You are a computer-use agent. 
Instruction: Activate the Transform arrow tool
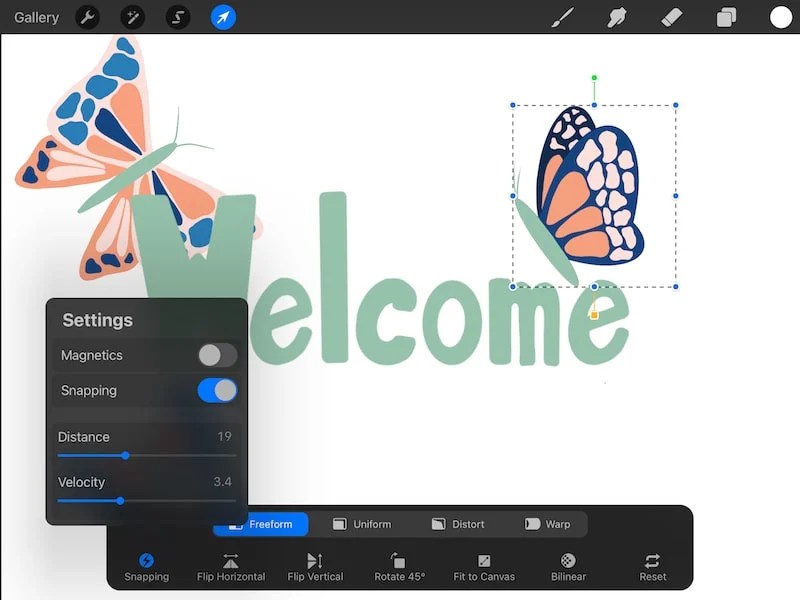coord(222,17)
